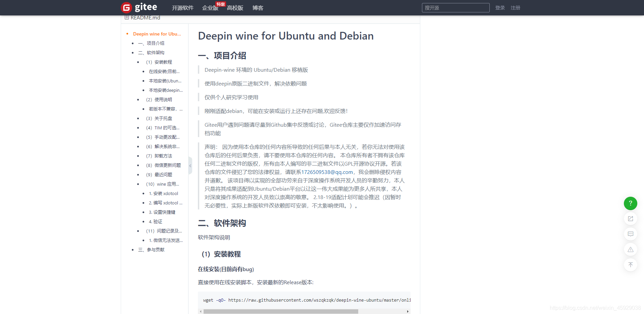644x314 pixels.
Task: Click the 1726509538@qq.com email link
Action: tap(327, 172)
